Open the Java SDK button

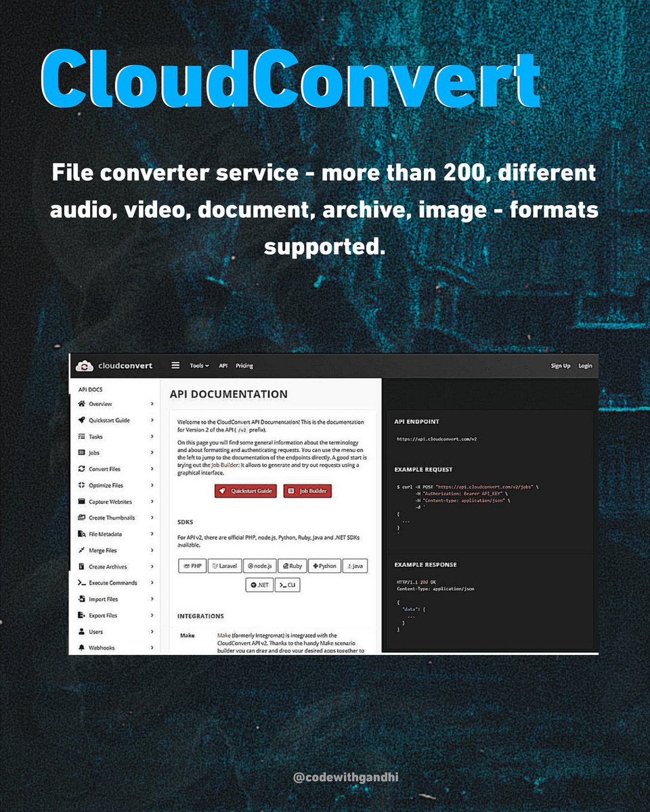coord(355,566)
